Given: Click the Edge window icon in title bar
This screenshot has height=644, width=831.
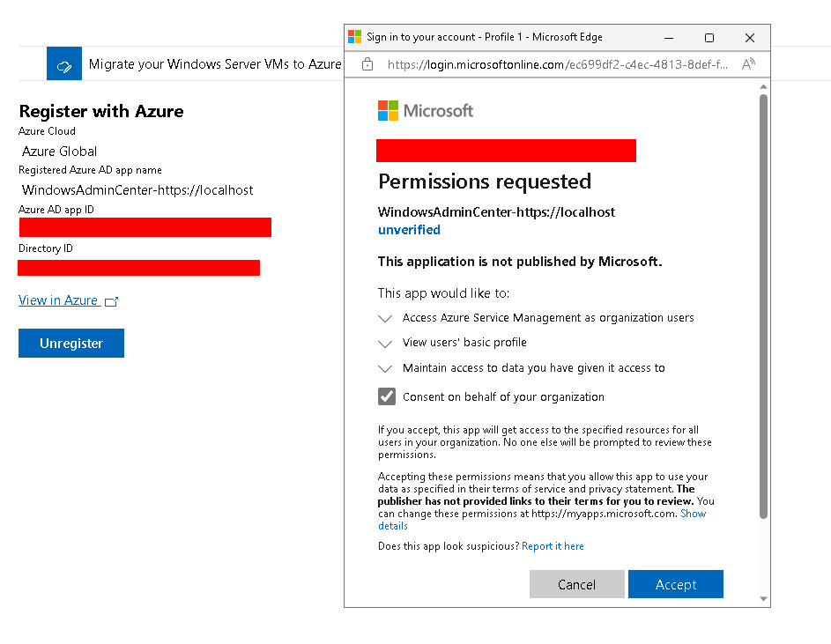Looking at the screenshot, I should (354, 37).
